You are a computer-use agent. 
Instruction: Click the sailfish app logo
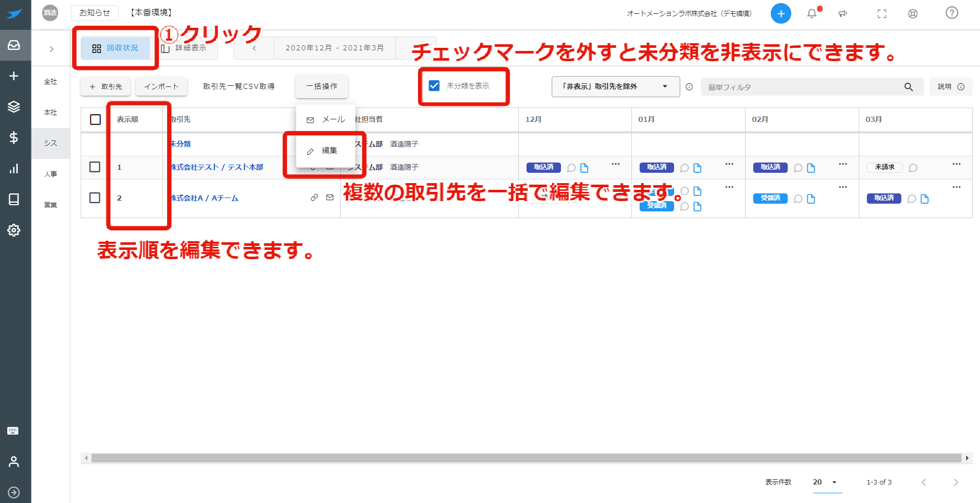(x=14, y=14)
